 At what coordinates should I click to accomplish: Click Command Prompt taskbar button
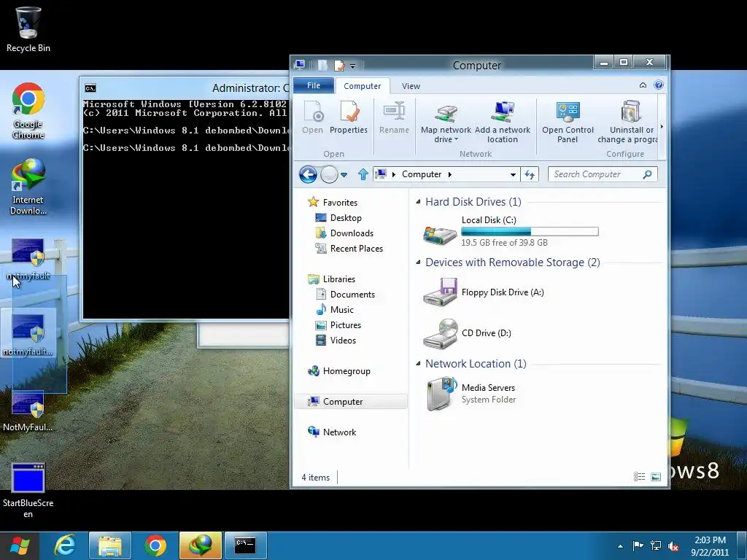click(246, 545)
